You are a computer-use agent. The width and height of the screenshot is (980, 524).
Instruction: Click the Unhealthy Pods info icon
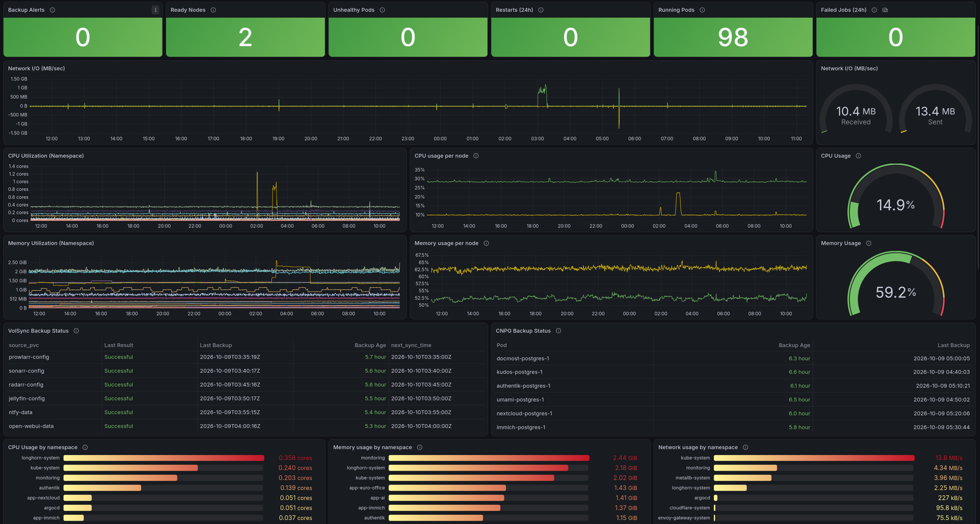point(382,10)
